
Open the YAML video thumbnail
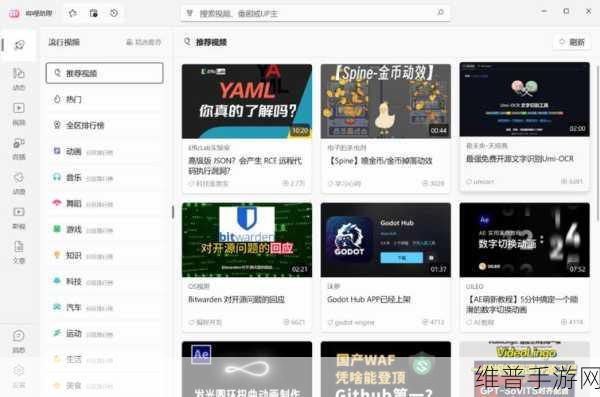tap(247, 101)
